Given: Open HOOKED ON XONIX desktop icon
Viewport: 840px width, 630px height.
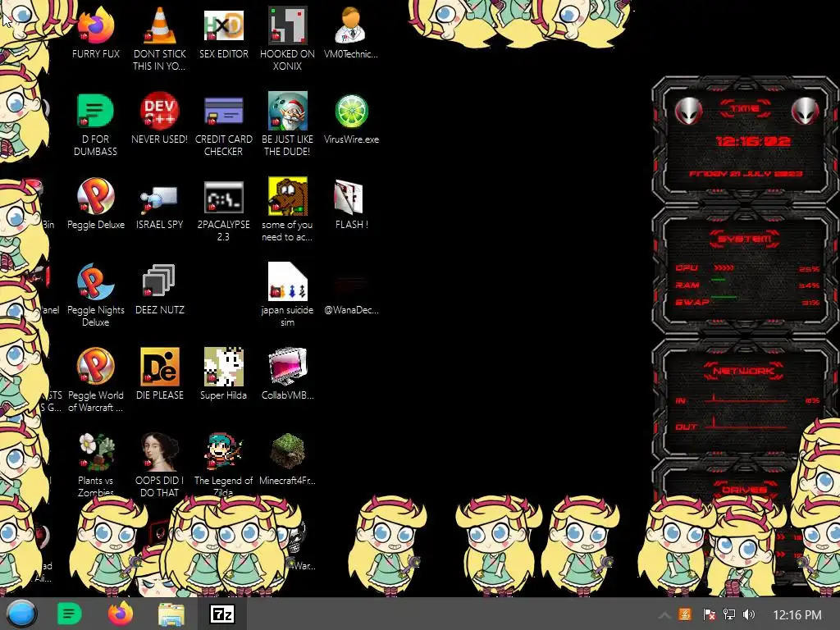Looking at the screenshot, I should point(288,25).
